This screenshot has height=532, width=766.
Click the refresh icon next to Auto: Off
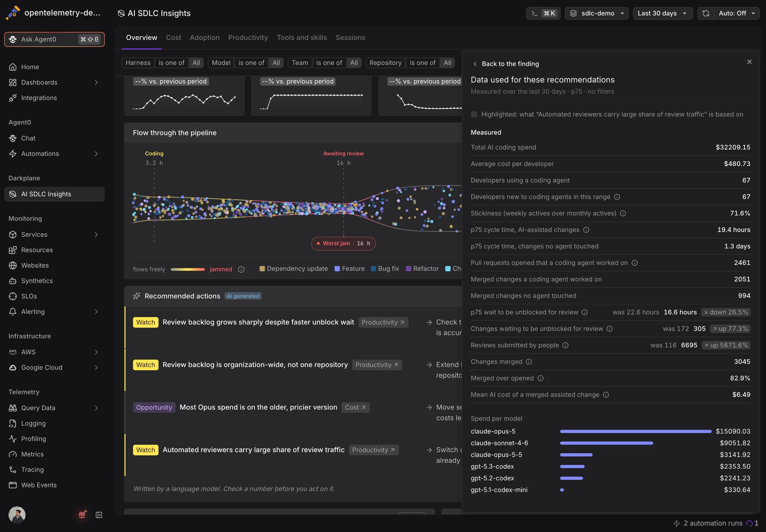tap(706, 13)
